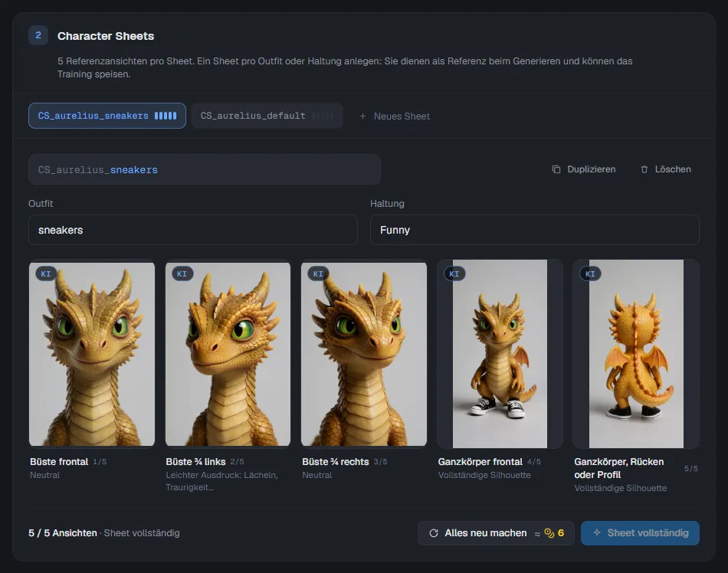Switch to the CS_aurelius_default sheet tab
The width and height of the screenshot is (728, 573).
(267, 116)
